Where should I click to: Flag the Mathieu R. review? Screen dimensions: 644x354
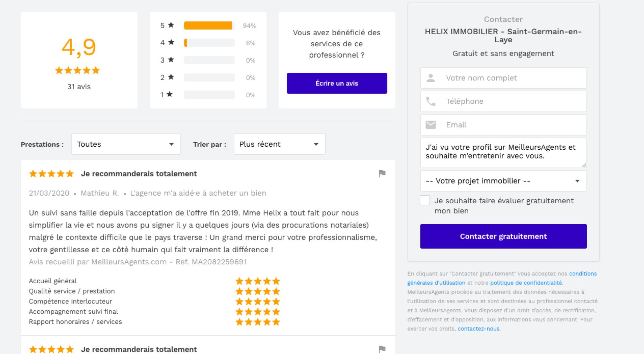tap(382, 173)
